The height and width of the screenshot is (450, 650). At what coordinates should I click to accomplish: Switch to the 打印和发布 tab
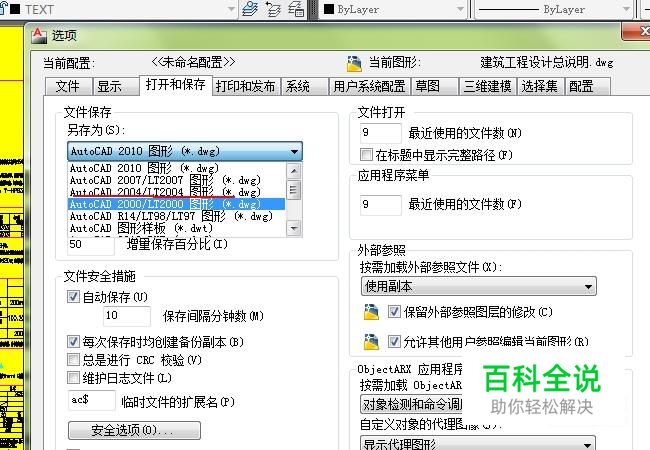pos(246,86)
